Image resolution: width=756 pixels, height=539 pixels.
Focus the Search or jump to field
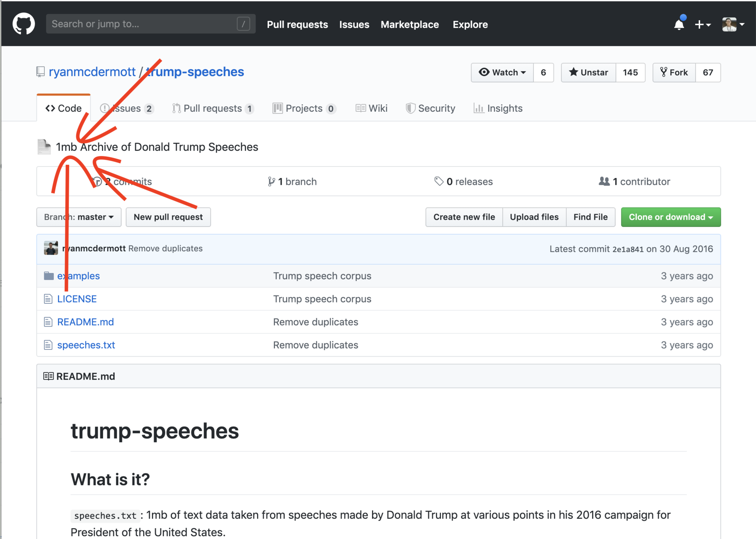[x=151, y=24]
